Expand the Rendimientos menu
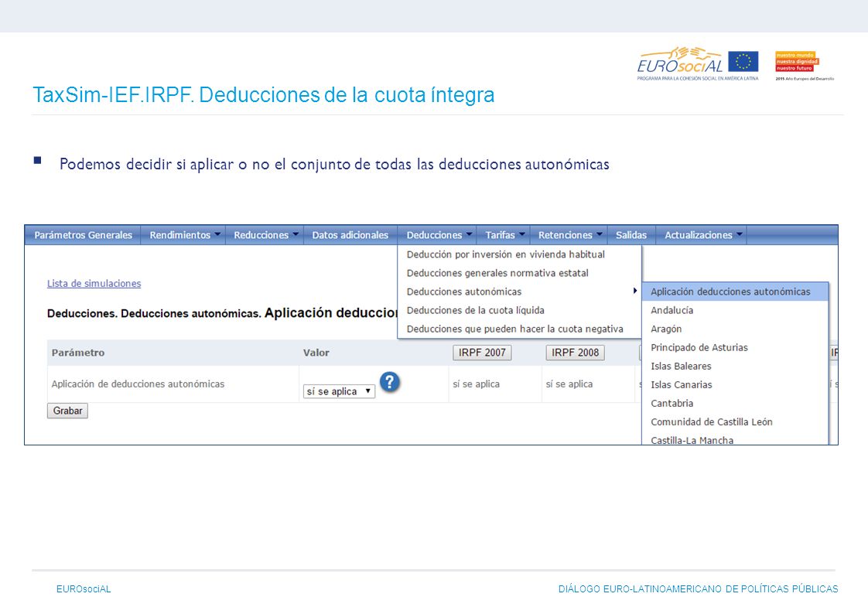 click(185, 235)
